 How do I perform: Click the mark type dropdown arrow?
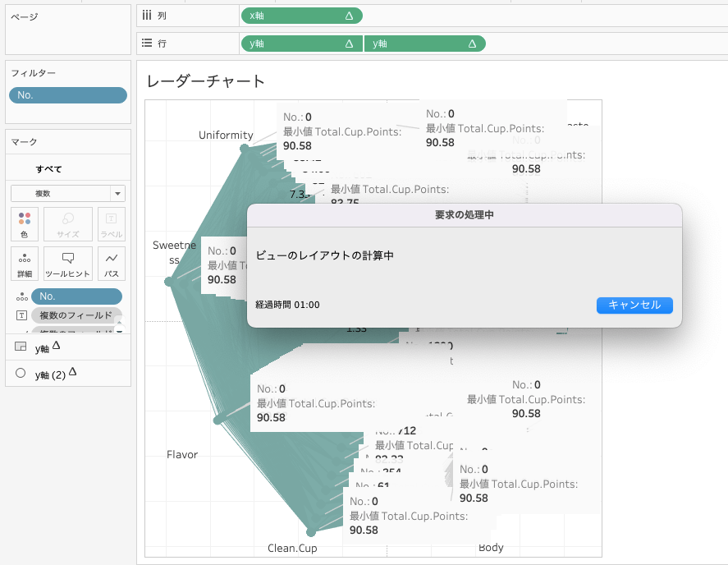coord(118,193)
